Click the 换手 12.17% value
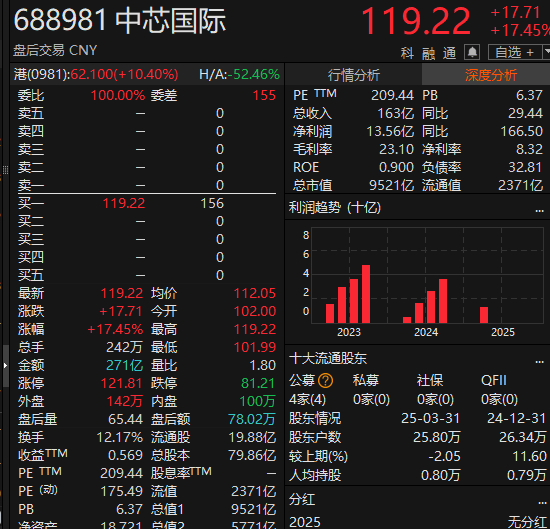 (120, 437)
